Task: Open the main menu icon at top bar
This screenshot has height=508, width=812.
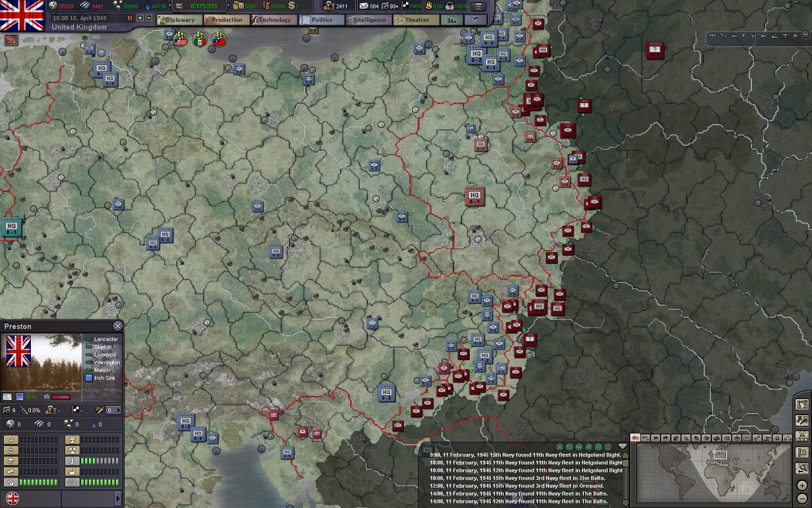Action: pos(478,6)
